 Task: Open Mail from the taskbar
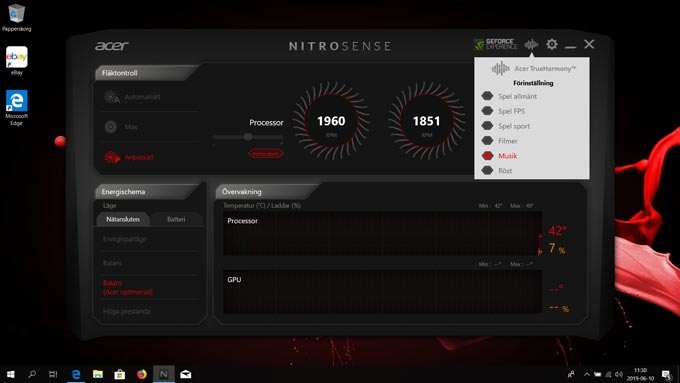[x=186, y=374]
